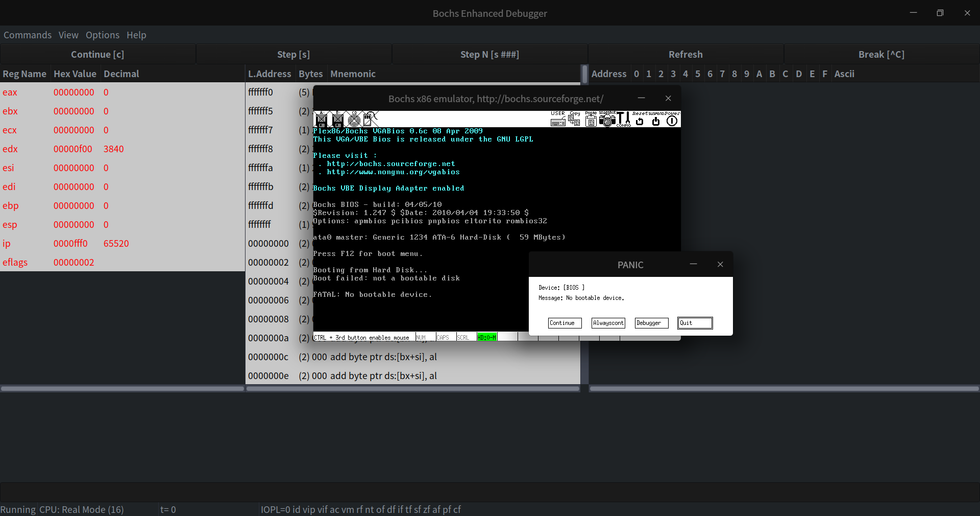Click the Hex Value column header
Image resolution: width=980 pixels, height=516 pixels.
(x=75, y=74)
